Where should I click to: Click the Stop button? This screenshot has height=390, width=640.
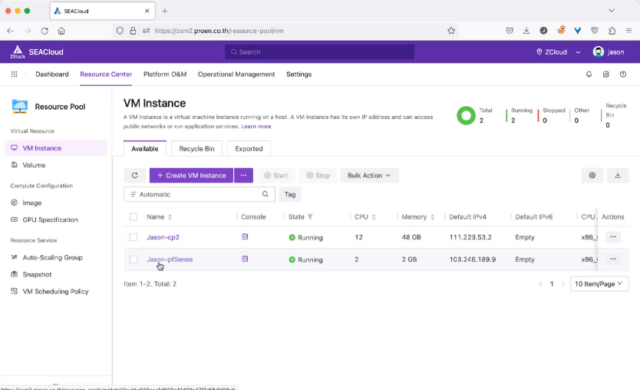[x=318, y=175]
